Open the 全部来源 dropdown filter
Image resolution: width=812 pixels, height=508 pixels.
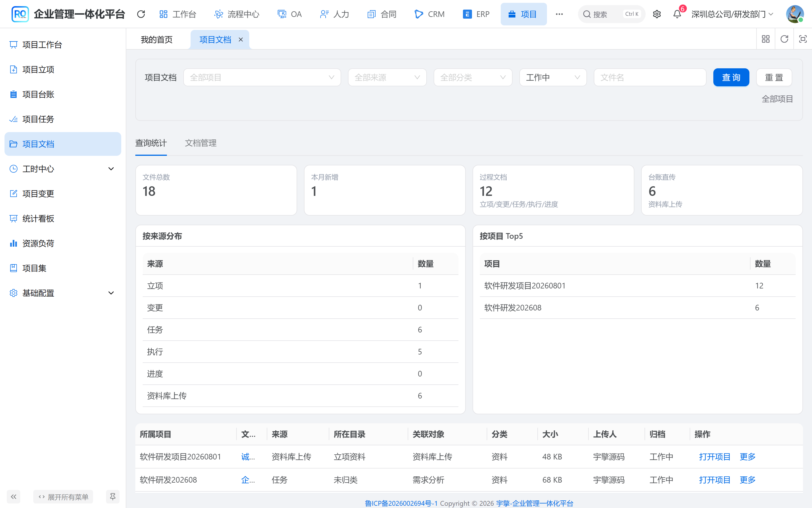(387, 78)
